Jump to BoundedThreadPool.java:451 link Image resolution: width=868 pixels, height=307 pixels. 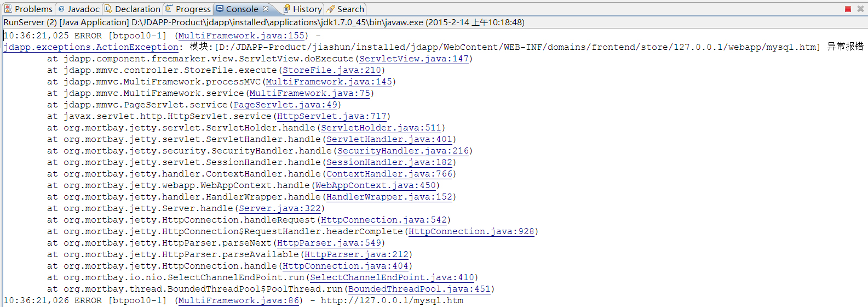coord(419,289)
